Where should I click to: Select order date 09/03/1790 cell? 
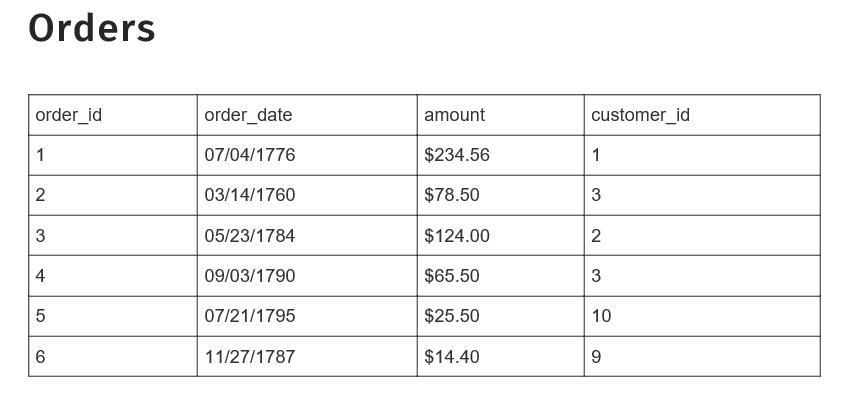tap(250, 276)
